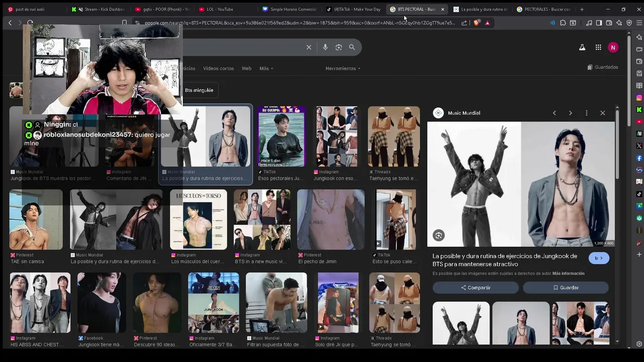The height and width of the screenshot is (362, 644).
Task: Expand the Más filter dropdown
Action: click(266, 68)
